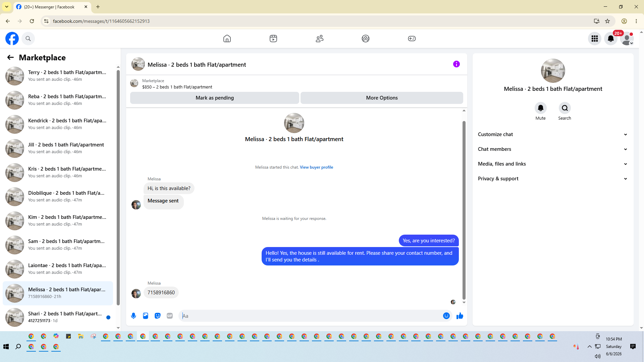Attach a photo using the image icon

pyautogui.click(x=146, y=316)
